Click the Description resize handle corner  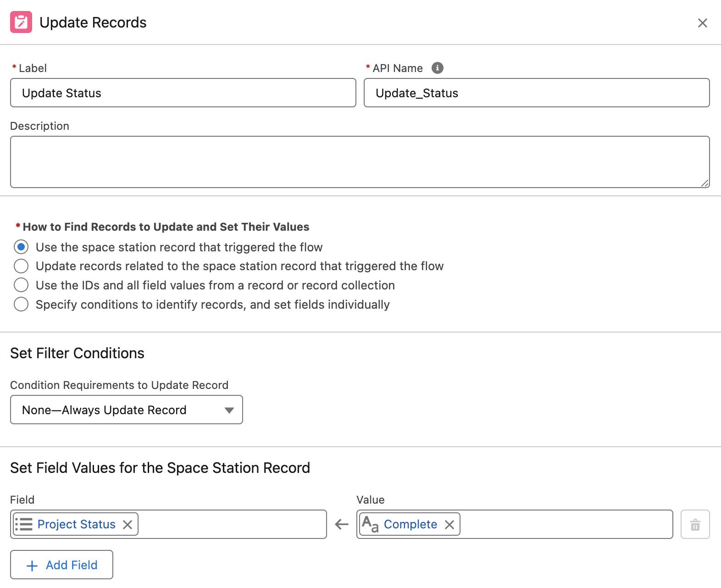(705, 183)
